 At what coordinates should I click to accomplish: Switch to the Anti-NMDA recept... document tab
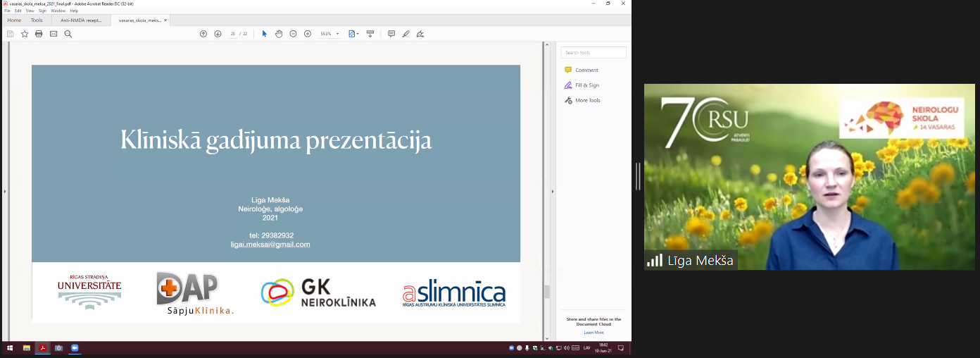pos(82,20)
